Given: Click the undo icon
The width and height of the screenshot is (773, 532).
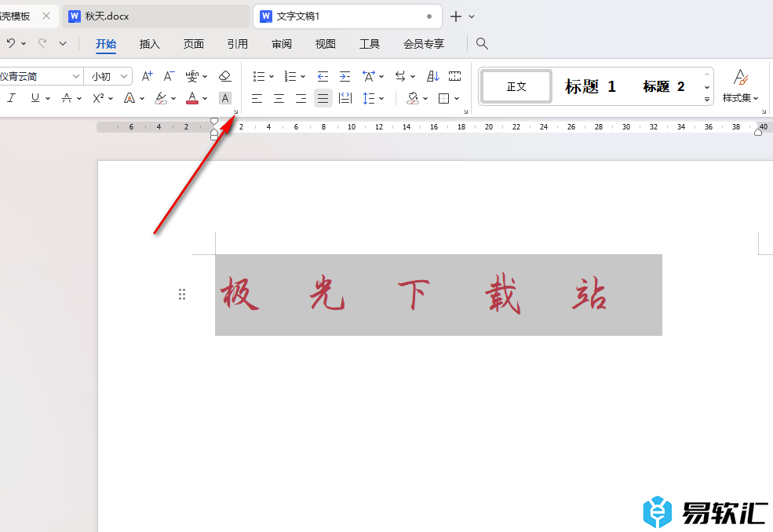Looking at the screenshot, I should 11,43.
